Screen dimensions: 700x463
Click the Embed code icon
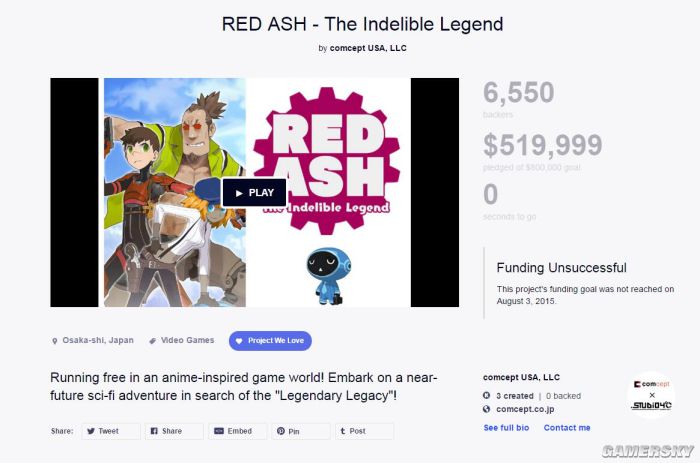[x=219, y=431]
